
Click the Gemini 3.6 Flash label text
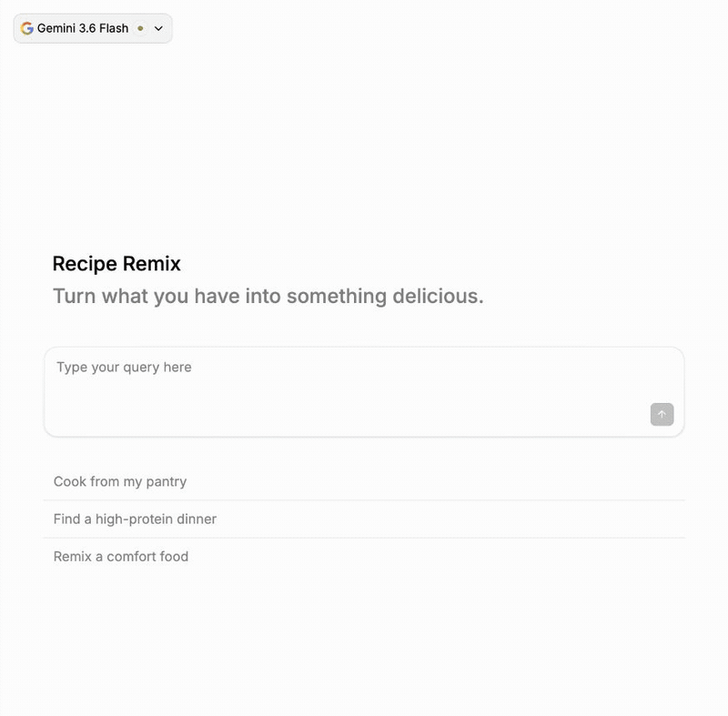83,28
